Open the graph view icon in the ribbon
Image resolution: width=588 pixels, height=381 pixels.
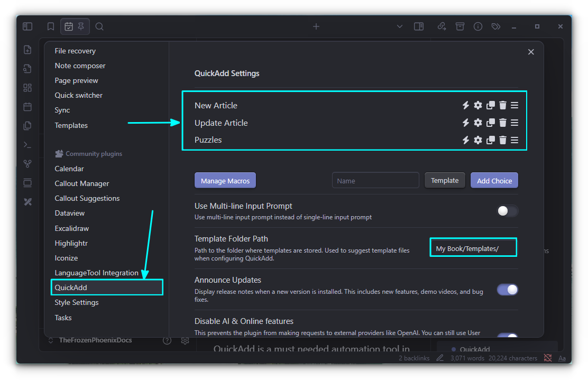pos(27,163)
